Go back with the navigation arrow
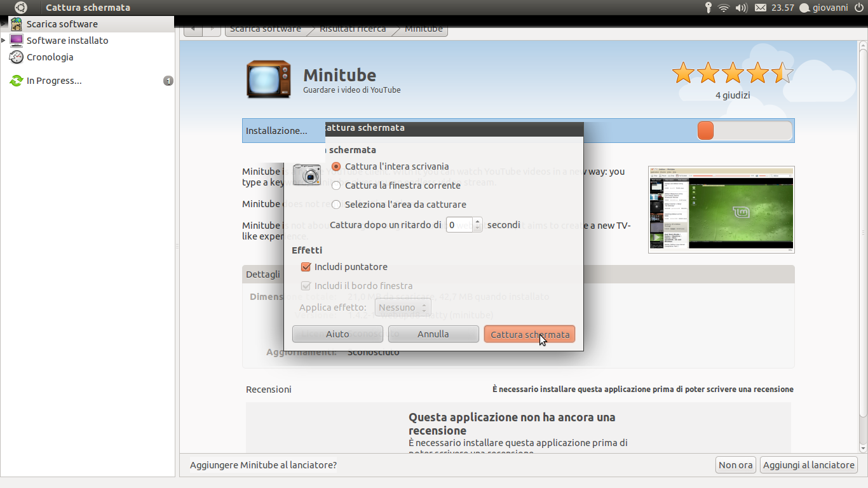Screen dimensions: 868x488 point(193,29)
